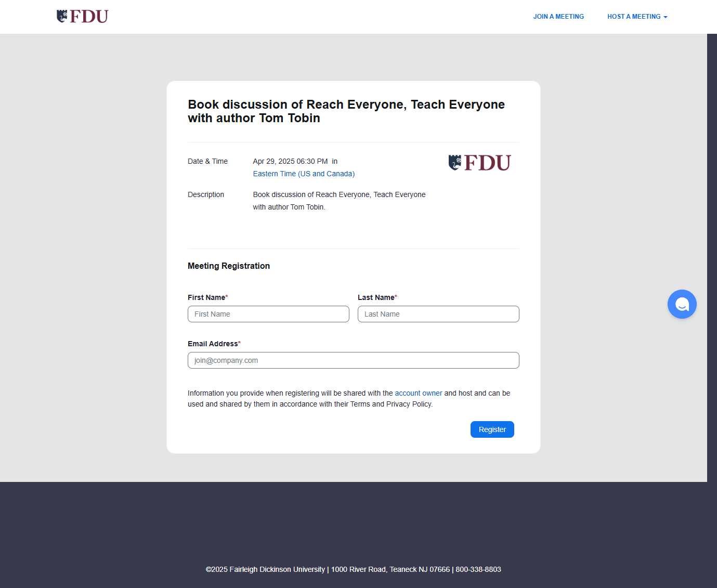
Task: Click the meeting description text
Action: coord(339,201)
